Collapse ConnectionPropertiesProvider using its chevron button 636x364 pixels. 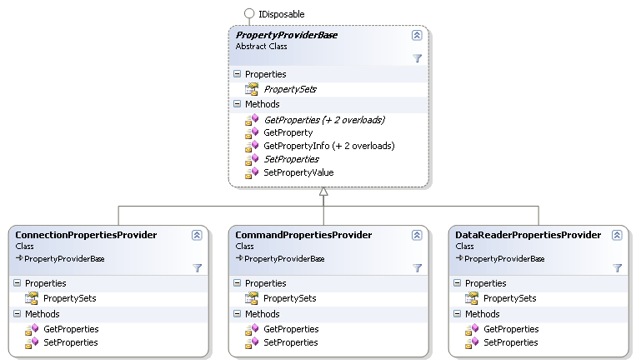coord(197,236)
